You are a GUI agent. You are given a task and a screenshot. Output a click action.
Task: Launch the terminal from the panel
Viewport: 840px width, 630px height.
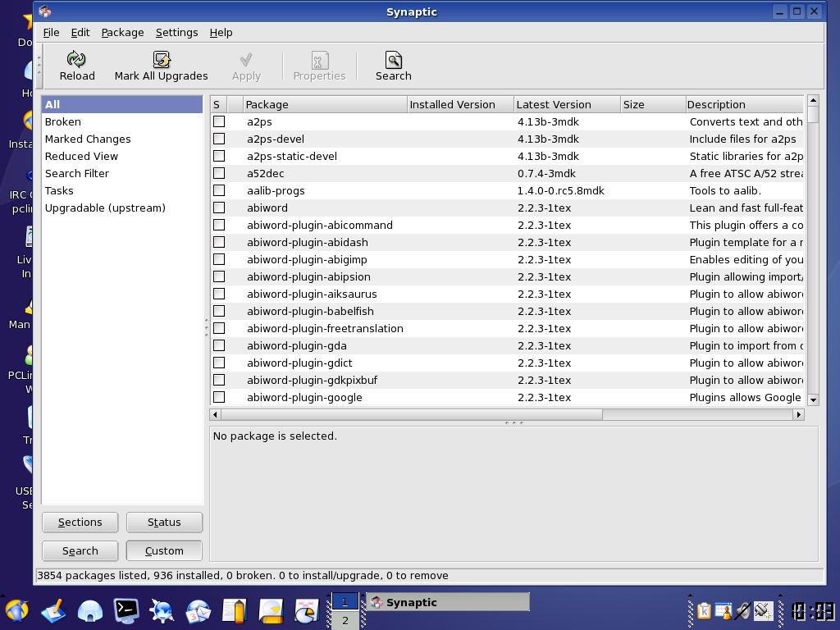pos(126,610)
